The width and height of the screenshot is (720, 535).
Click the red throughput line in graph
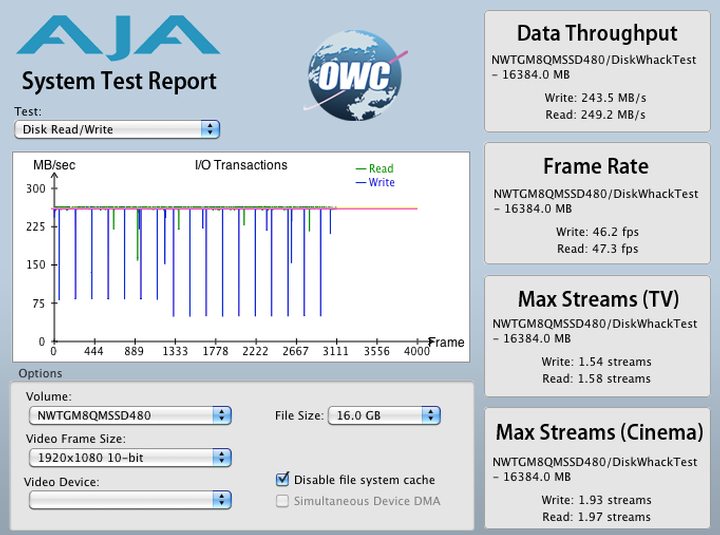click(x=380, y=209)
